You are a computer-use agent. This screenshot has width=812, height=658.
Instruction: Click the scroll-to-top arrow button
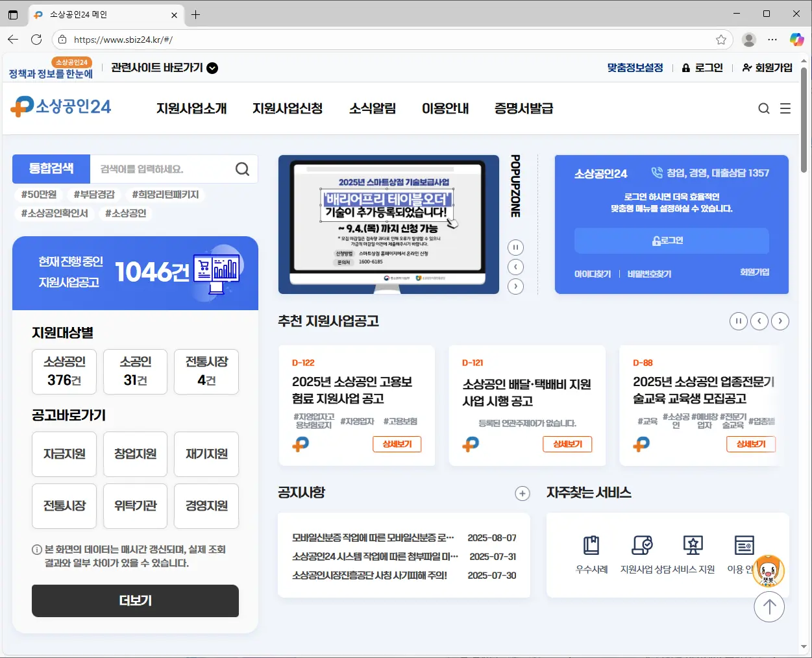coord(769,607)
